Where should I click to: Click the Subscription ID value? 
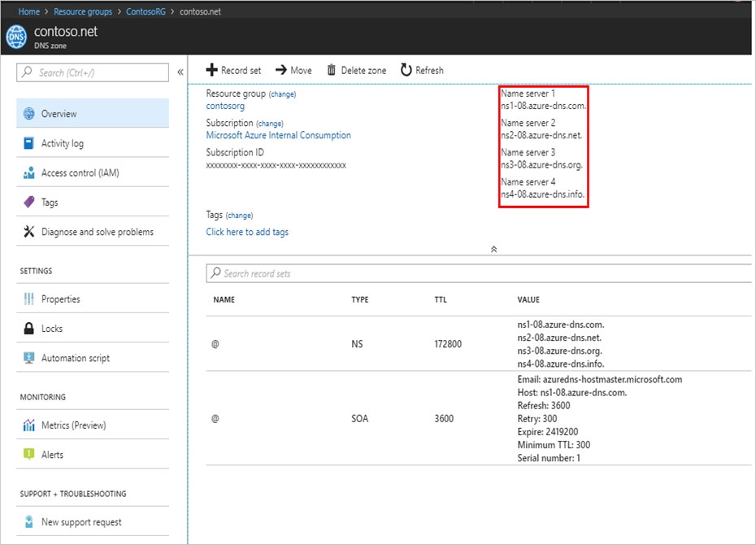(x=276, y=165)
